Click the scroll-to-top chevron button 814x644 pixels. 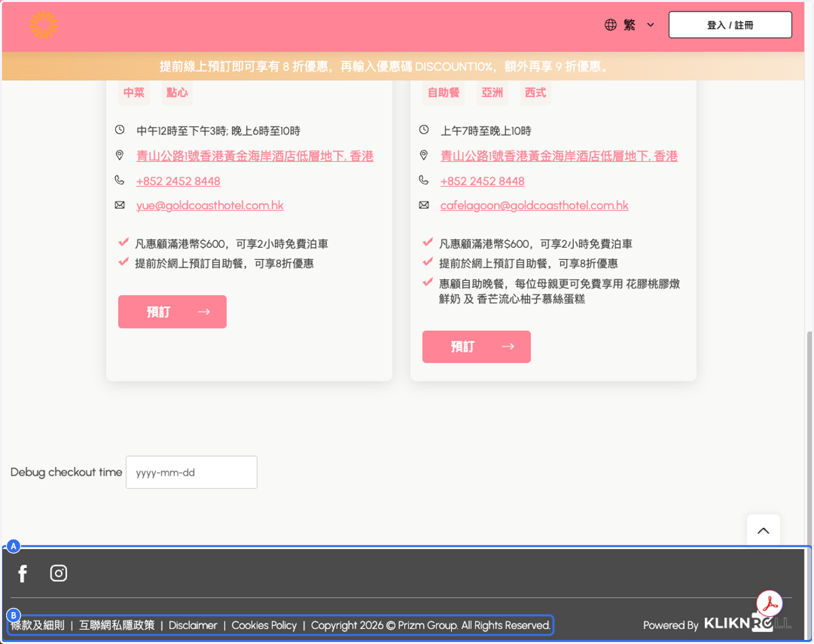[x=764, y=531]
